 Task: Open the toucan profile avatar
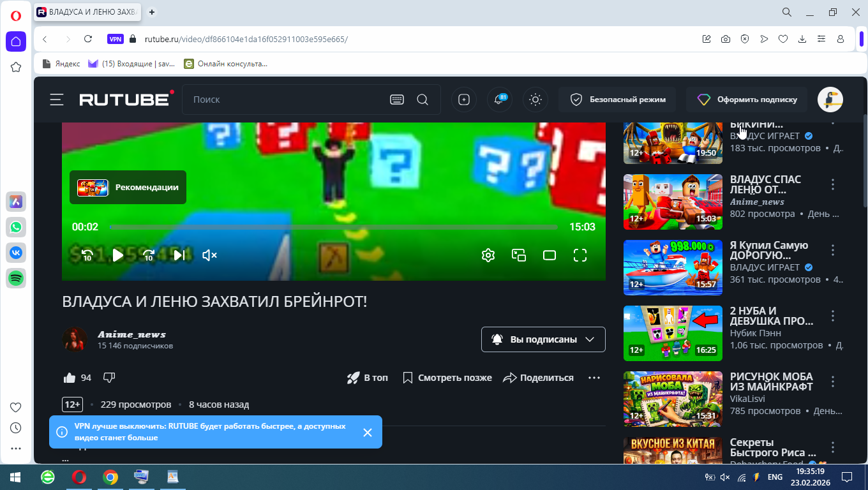pyautogui.click(x=830, y=100)
